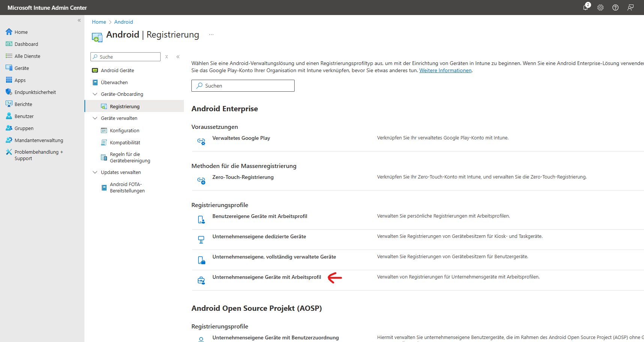Click the Microsoft Intune Admin Center title
This screenshot has width=644, height=342.
(47, 8)
